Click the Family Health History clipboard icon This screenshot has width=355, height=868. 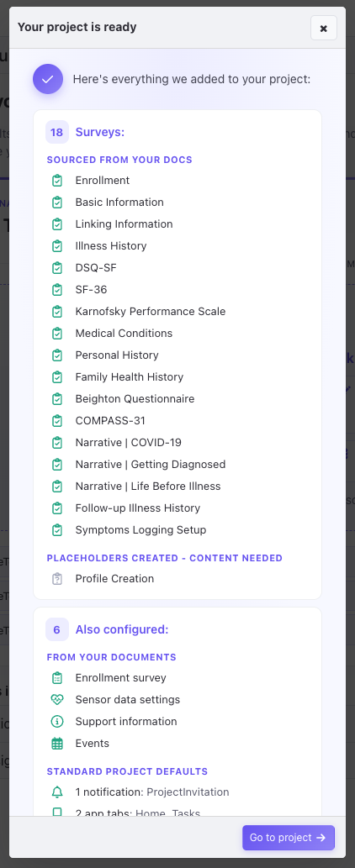pos(57,377)
